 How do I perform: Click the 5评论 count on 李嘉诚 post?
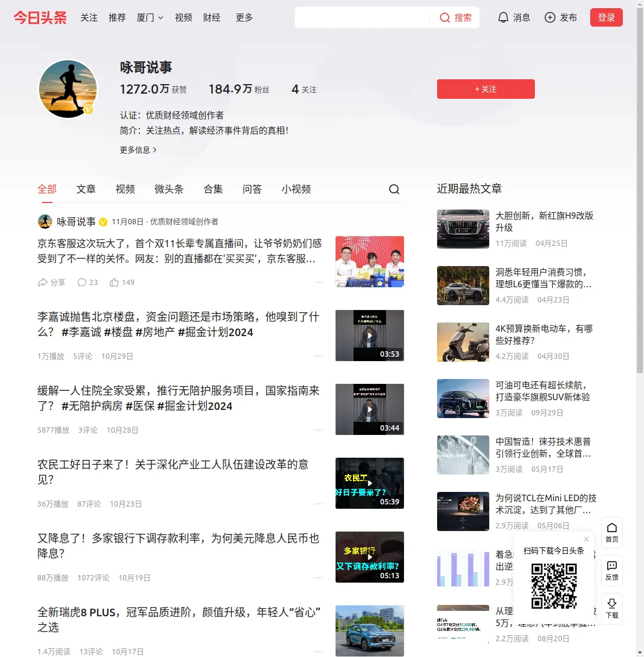83,356
